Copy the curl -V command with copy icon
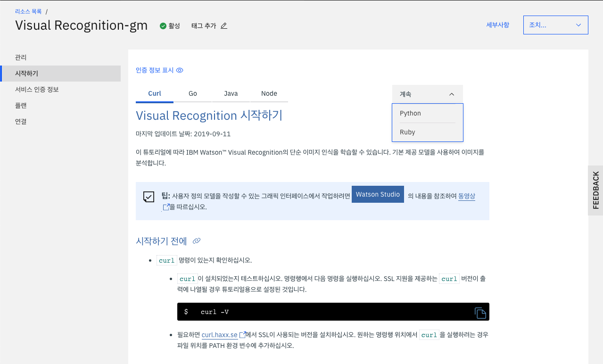Viewport: 603px width, 364px height. point(480,313)
